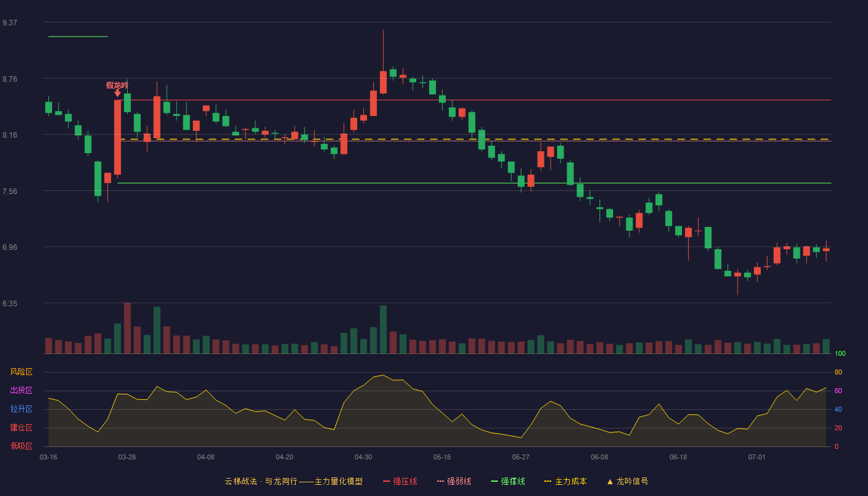Click the yellow dashed 主力成本 legend icon
868x496 pixels.
pyautogui.click(x=548, y=481)
